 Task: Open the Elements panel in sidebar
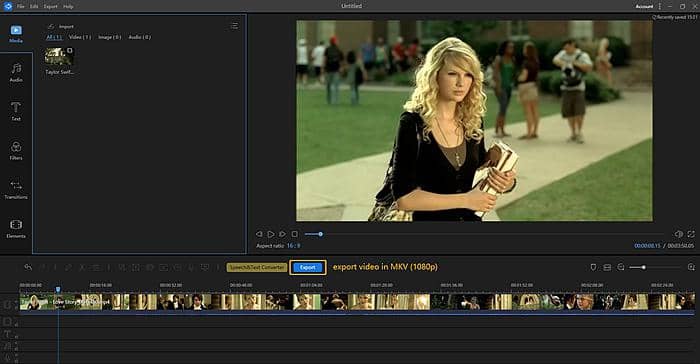[16, 229]
